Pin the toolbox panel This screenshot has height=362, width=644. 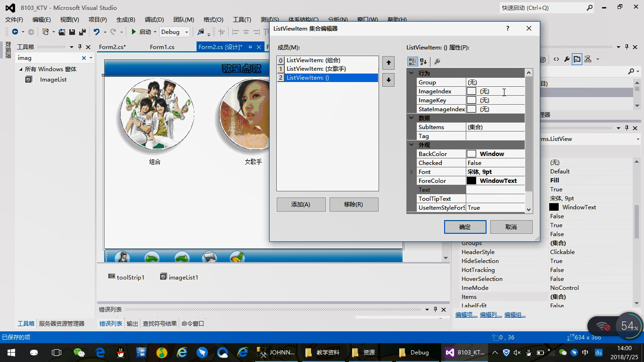click(x=80, y=47)
